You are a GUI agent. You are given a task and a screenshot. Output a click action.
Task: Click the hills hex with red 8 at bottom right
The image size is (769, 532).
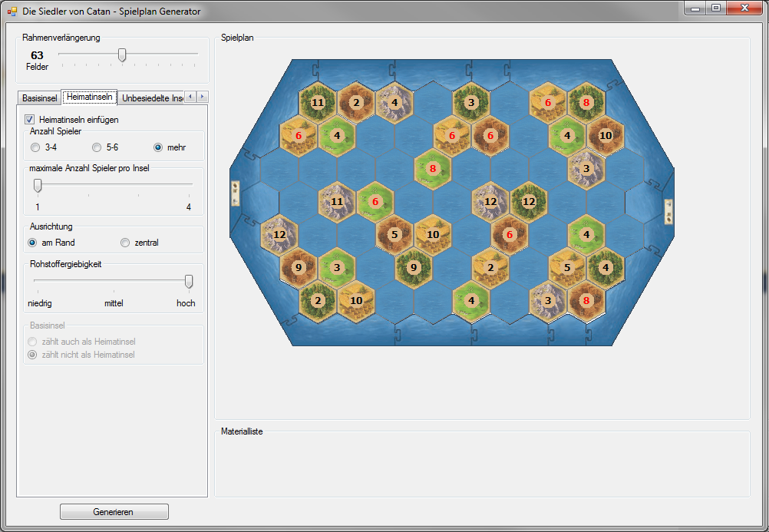(586, 300)
